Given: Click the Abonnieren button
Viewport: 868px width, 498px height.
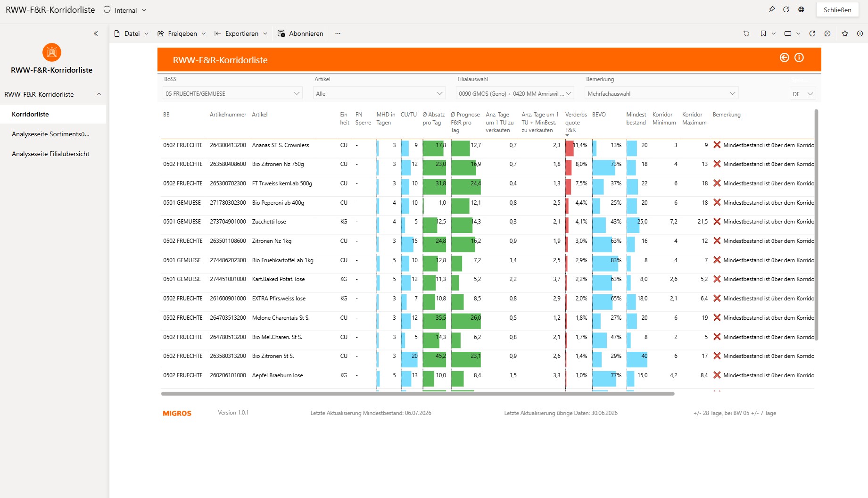Looking at the screenshot, I should 300,33.
